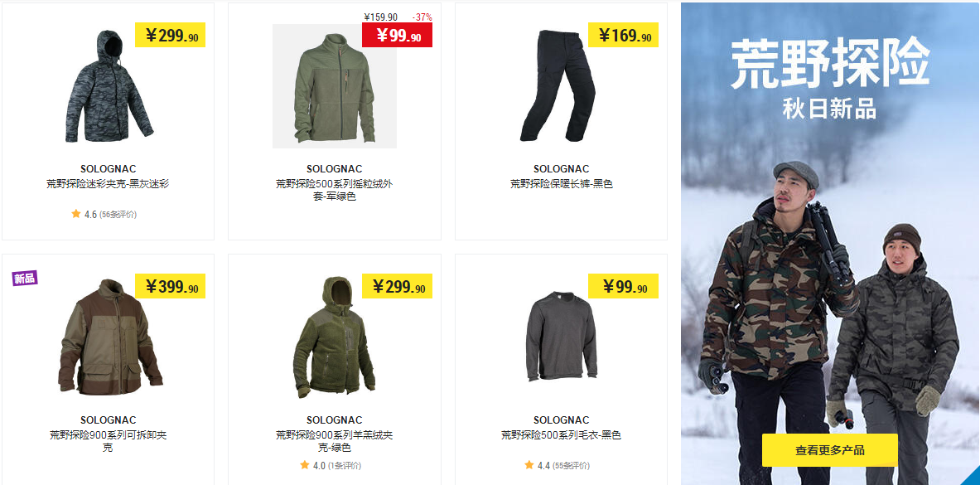The height and width of the screenshot is (485, 980).
Task: Click the star rating icon showing 4.6
Action: 76,214
